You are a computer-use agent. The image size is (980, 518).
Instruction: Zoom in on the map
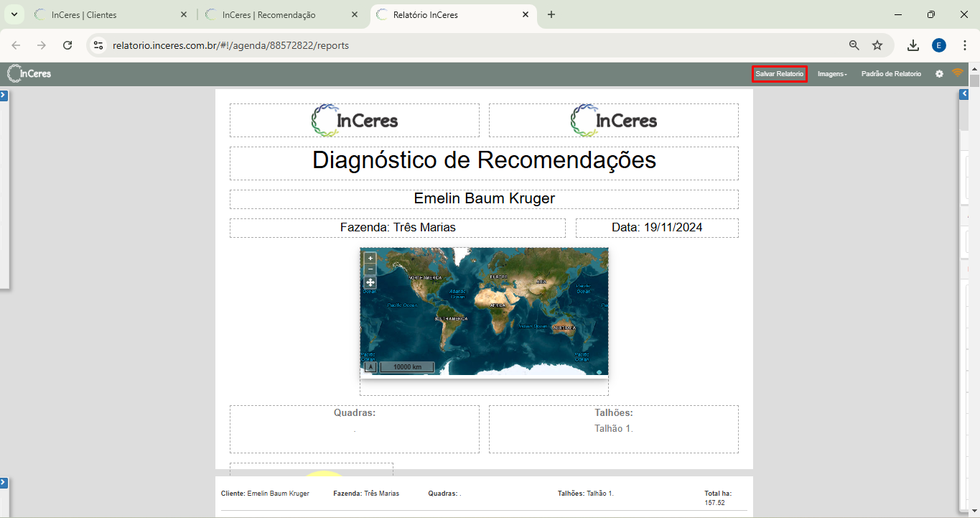(370, 258)
